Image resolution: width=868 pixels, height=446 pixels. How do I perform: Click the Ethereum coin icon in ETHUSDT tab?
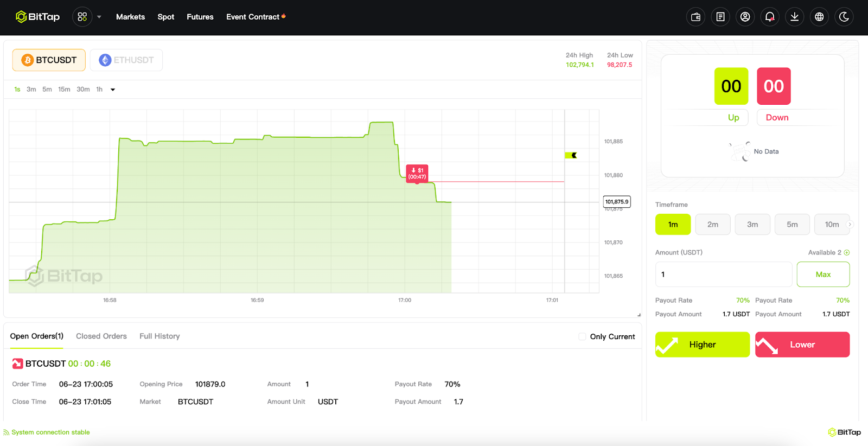(x=105, y=60)
